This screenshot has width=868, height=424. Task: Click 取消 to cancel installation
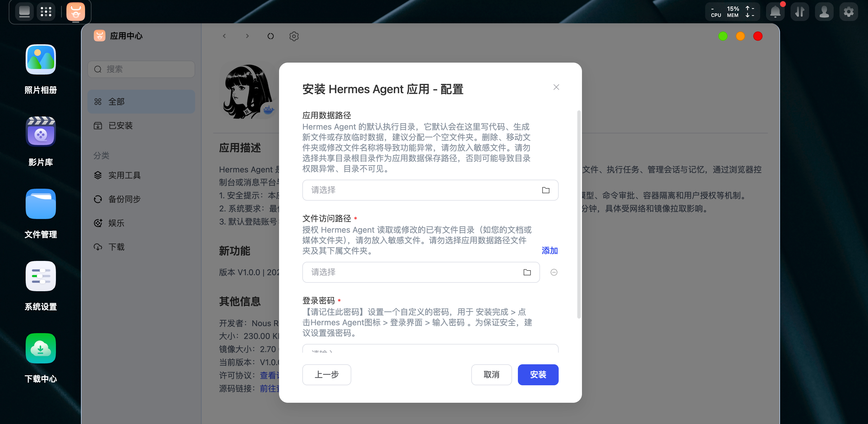click(x=491, y=374)
